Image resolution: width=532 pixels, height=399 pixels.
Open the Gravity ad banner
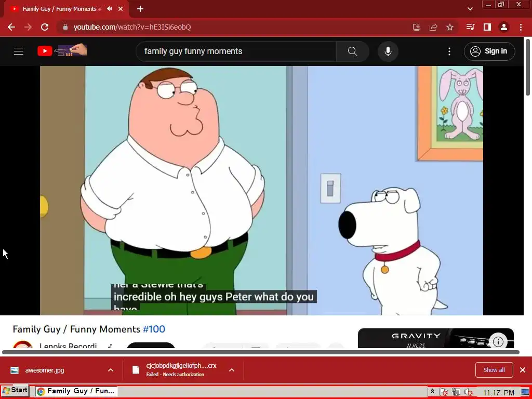click(436, 338)
